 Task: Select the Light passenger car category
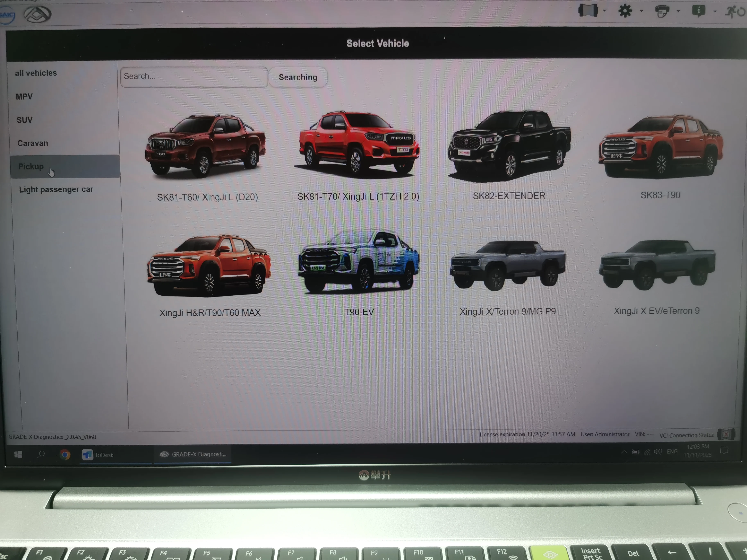(56, 190)
